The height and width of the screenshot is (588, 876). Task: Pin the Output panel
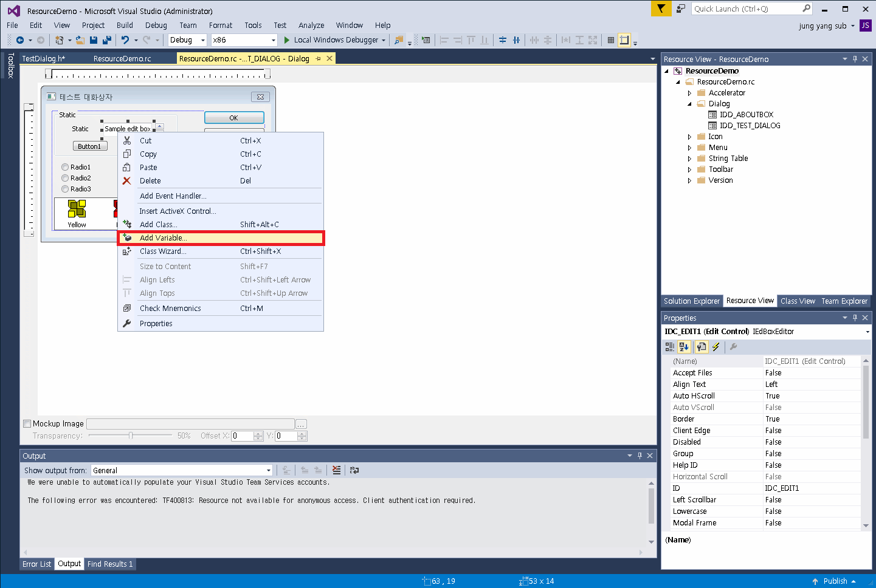coord(640,456)
